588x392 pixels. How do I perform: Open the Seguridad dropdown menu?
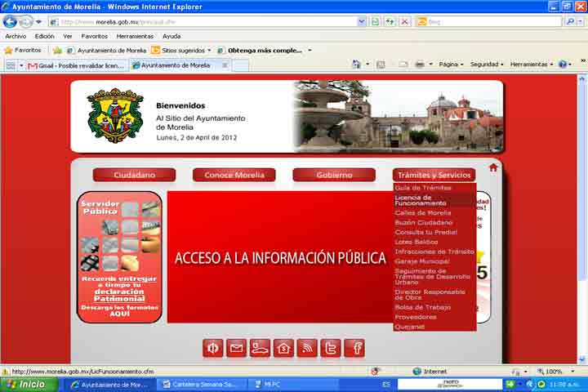click(x=487, y=65)
